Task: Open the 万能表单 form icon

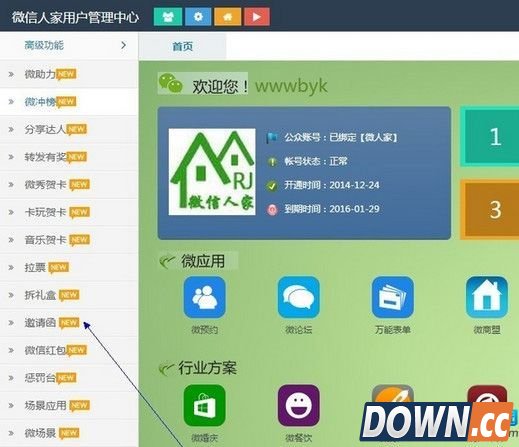Action: (393, 297)
